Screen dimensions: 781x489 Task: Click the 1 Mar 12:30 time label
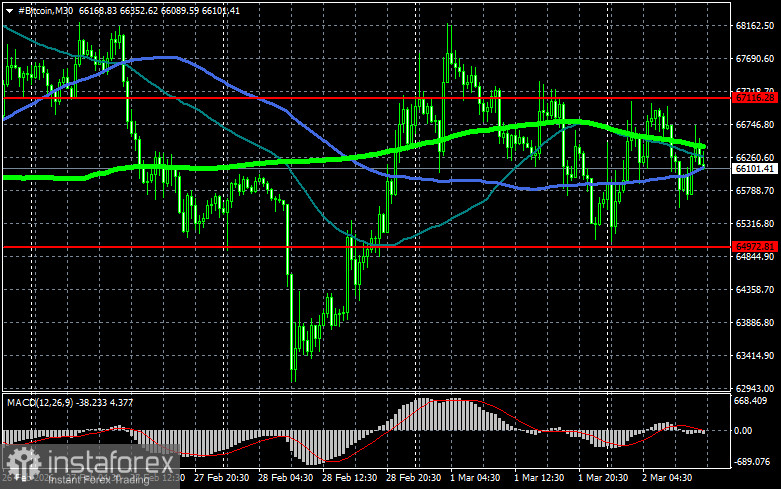tap(539, 477)
